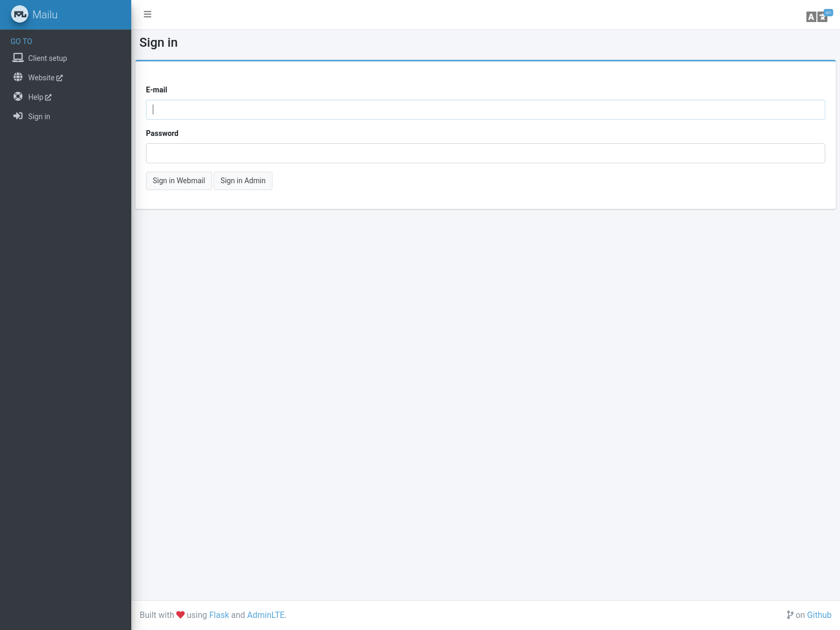840x630 pixels.
Task: Open the AdminLTE link in footer
Action: coord(266,615)
